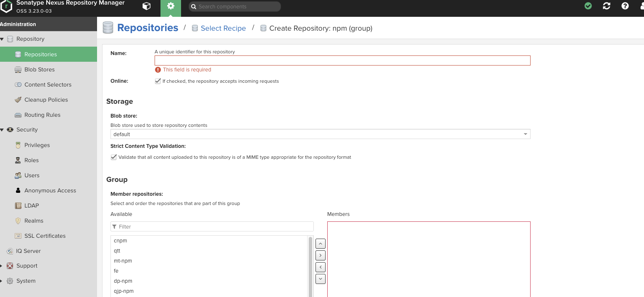Click the search magnifier icon
The height and width of the screenshot is (297, 644).
pos(194,7)
